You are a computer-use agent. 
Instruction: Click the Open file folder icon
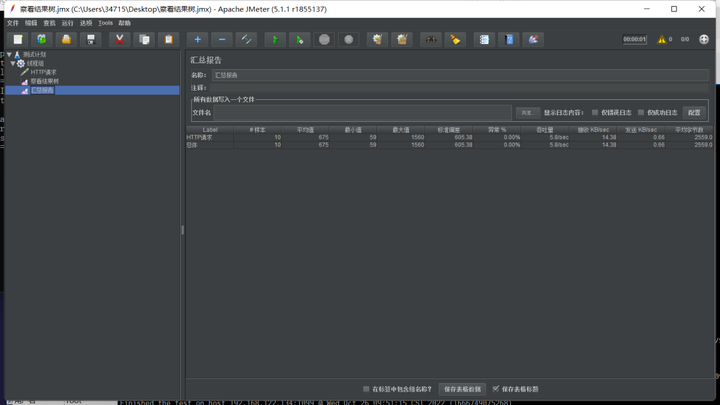[66, 39]
